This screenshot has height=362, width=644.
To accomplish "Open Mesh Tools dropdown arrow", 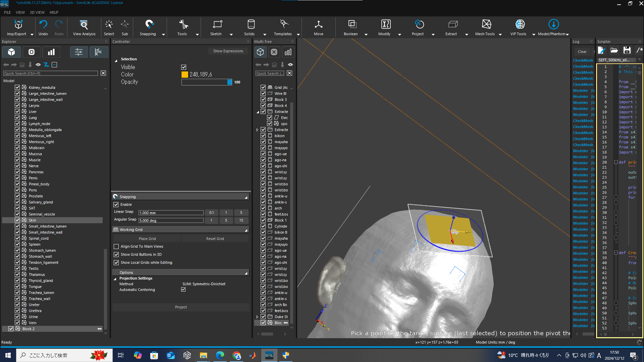I will tap(500, 35).
